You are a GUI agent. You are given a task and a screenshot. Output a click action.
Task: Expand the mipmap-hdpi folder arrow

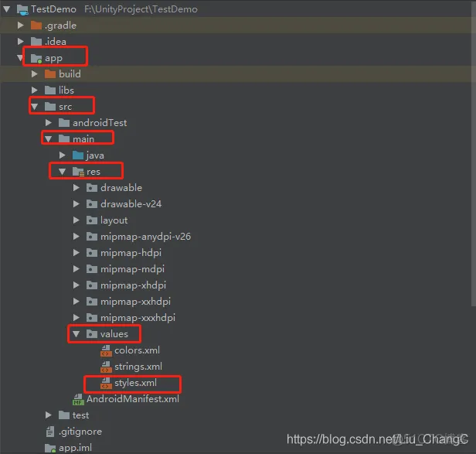76,253
